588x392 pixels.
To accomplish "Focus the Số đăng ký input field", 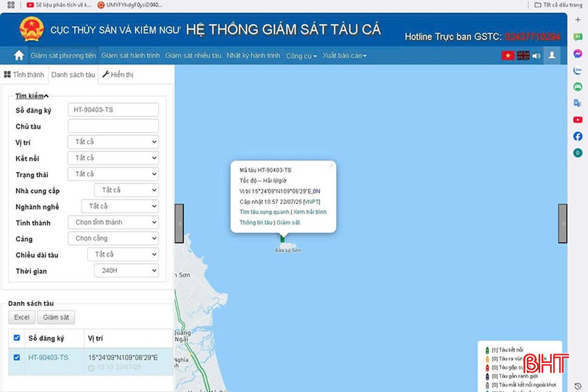I will [x=113, y=110].
